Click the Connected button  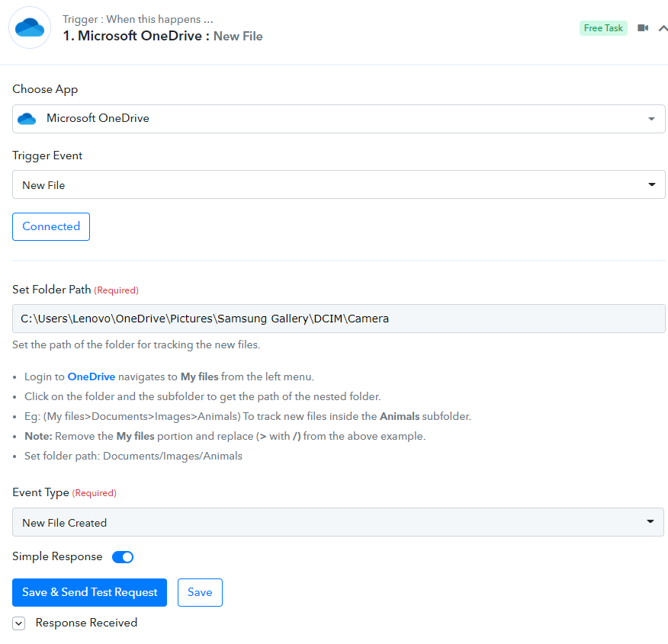coord(51,226)
